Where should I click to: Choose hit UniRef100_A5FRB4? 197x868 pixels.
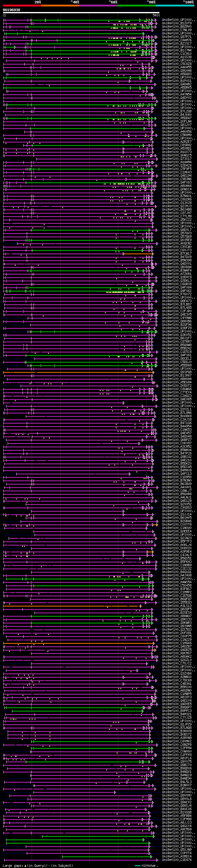[177, 816]
